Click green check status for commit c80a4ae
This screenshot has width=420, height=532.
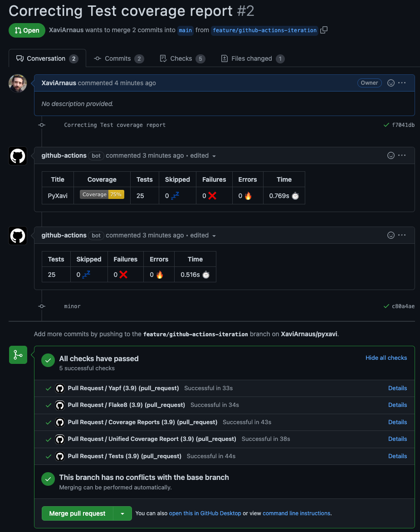point(386,306)
